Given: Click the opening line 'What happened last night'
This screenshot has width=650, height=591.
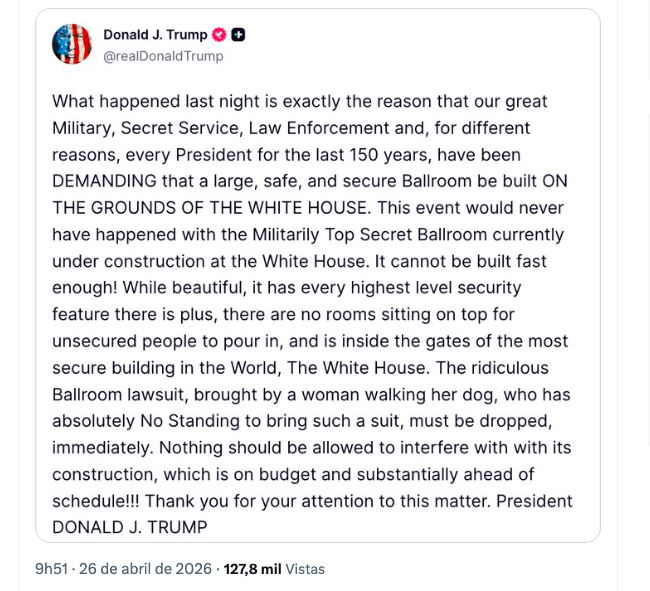Looking at the screenshot, I should point(150,101).
